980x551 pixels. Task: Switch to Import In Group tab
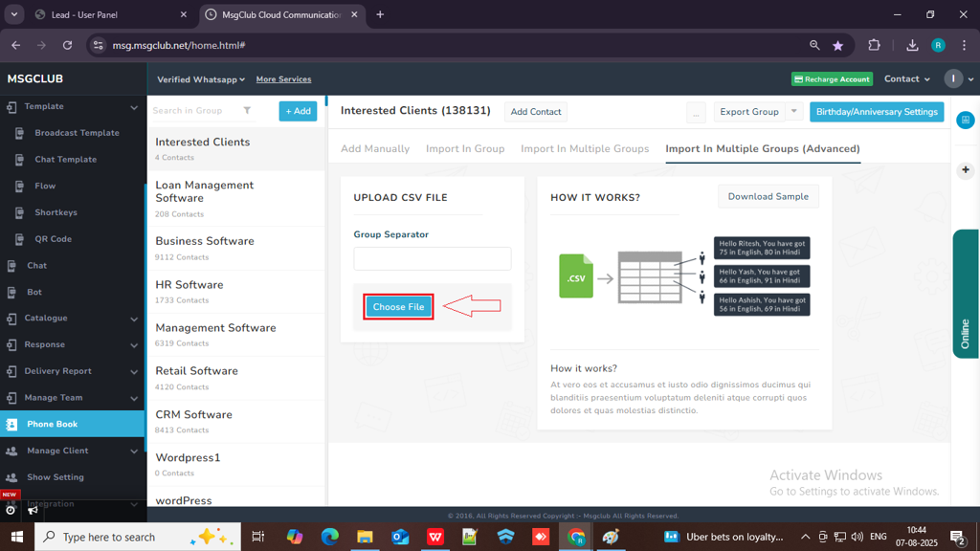[x=465, y=148]
